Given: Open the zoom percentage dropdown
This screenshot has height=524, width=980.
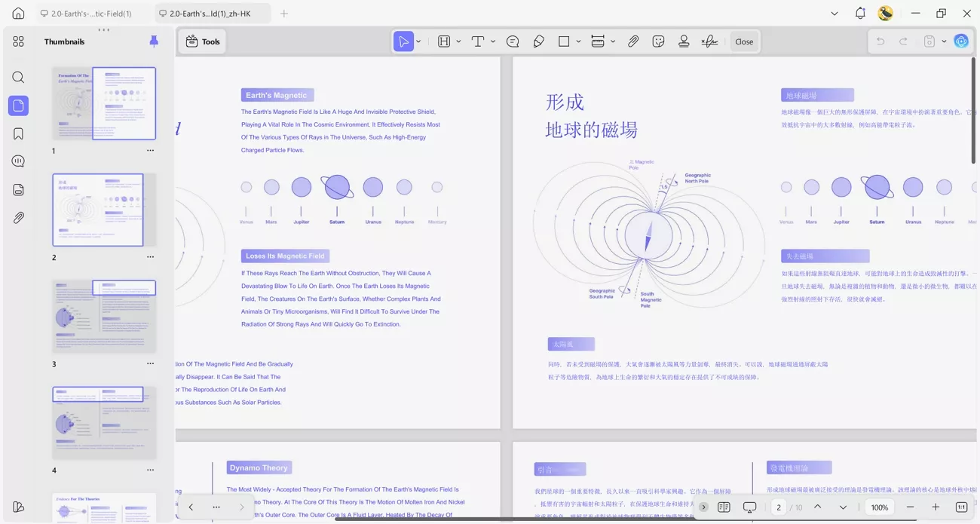Looking at the screenshot, I should [879, 507].
